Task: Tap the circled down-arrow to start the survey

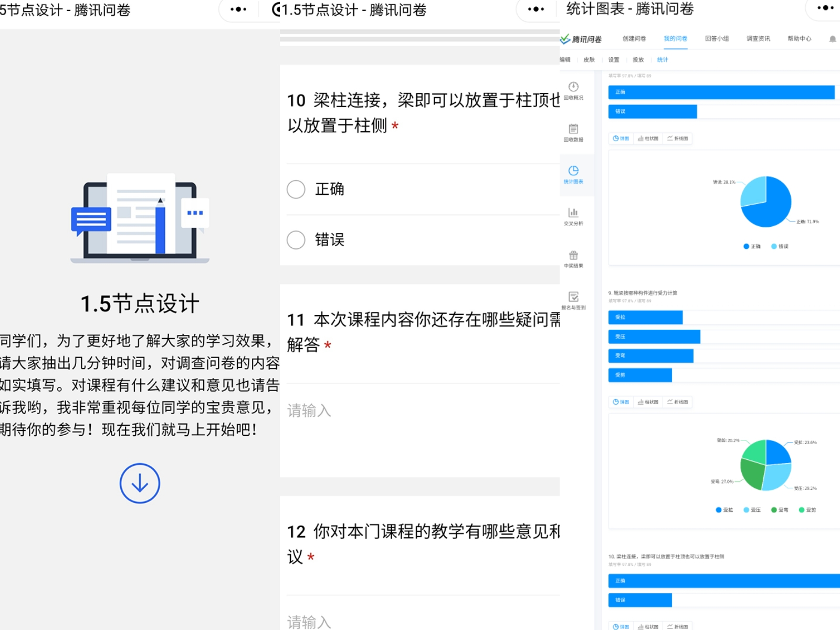Action: pyautogui.click(x=140, y=483)
